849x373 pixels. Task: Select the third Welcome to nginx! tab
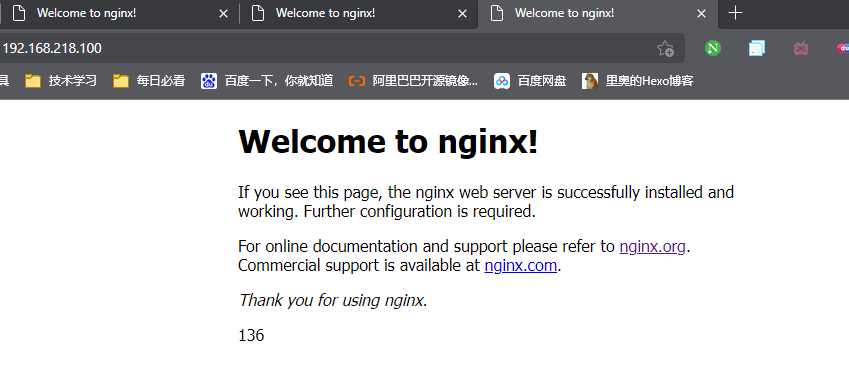click(598, 14)
